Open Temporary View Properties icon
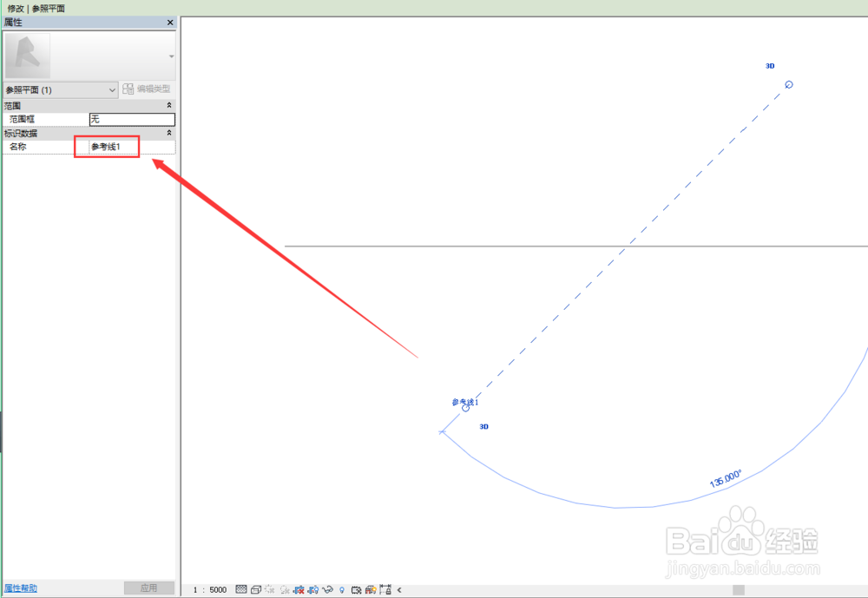Screen dimensions: 868x598 click(x=357, y=589)
